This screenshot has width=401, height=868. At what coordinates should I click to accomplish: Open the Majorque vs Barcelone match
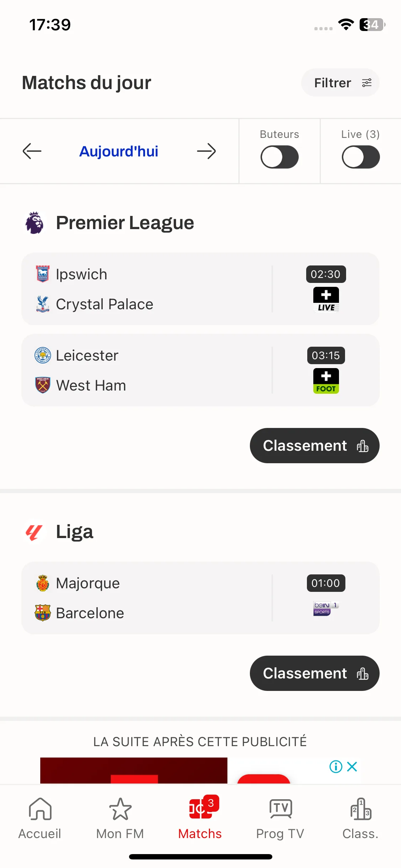200,598
